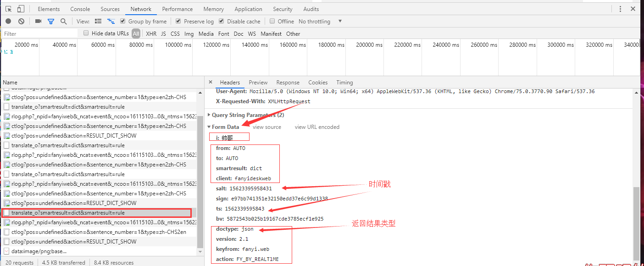Viewport: 644px width, 266px height.
Task: Filter requests by Other type
Action: click(293, 33)
